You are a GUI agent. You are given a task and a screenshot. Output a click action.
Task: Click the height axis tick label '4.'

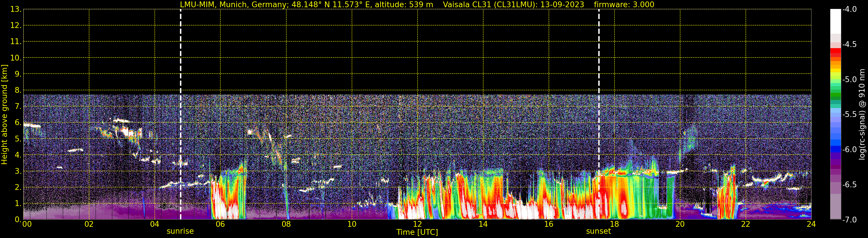pos(18,155)
